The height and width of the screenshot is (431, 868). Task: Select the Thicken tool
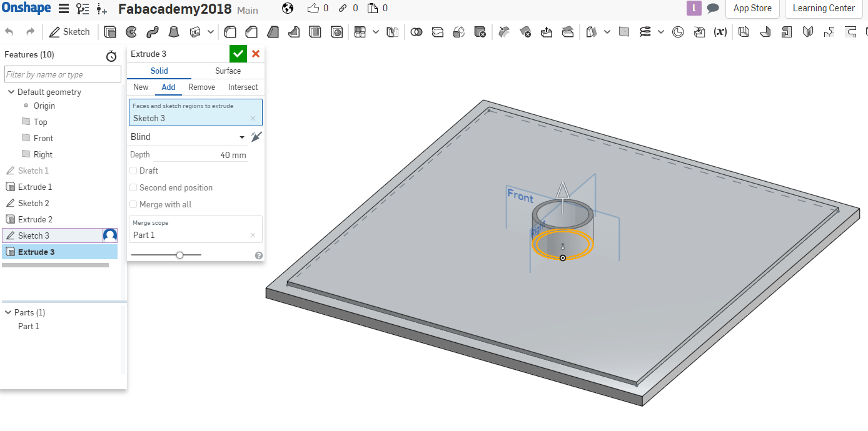pos(196,32)
